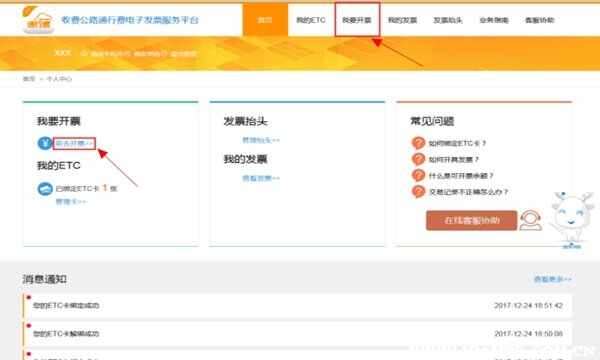
Task: Click the customer service headset icon
Action: pos(531,220)
